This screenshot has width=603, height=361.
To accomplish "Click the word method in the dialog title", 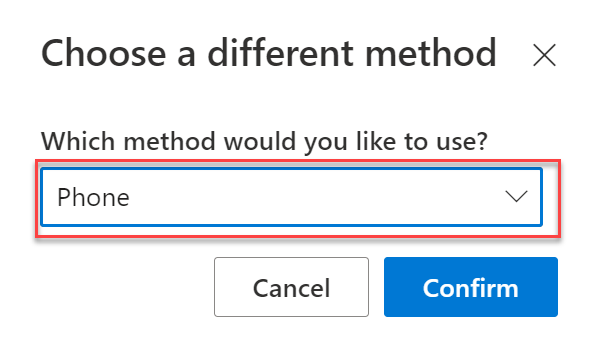I will (x=431, y=53).
